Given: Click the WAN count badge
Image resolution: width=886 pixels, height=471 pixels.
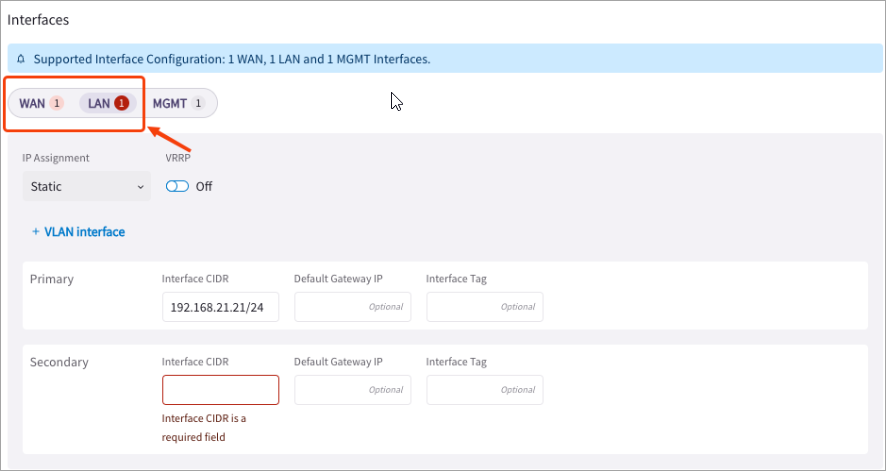Looking at the screenshot, I should click(x=57, y=103).
